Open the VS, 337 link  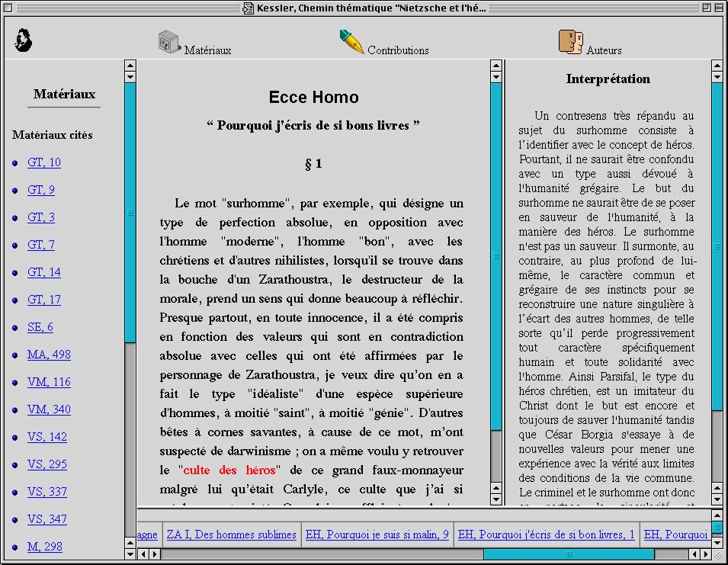point(47,492)
